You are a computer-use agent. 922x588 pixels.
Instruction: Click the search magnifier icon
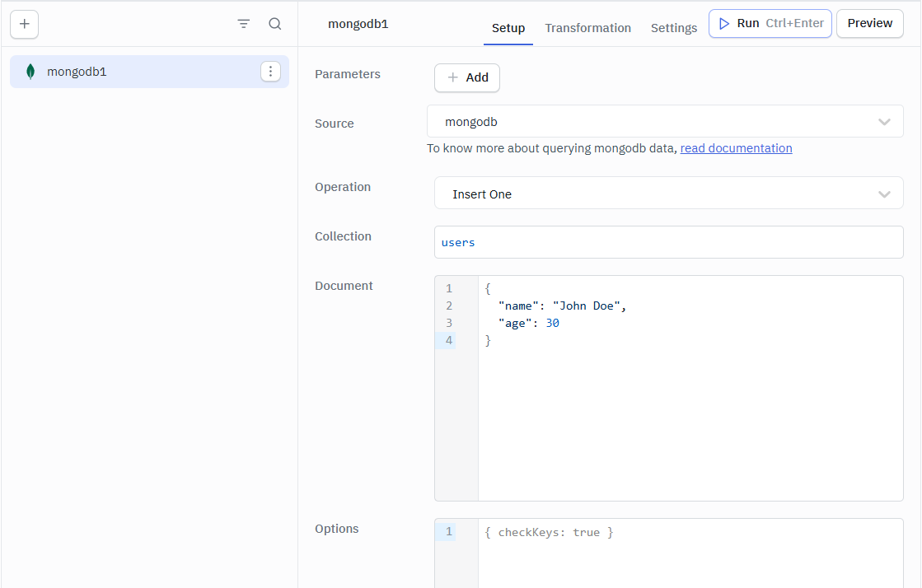pyautogui.click(x=275, y=24)
